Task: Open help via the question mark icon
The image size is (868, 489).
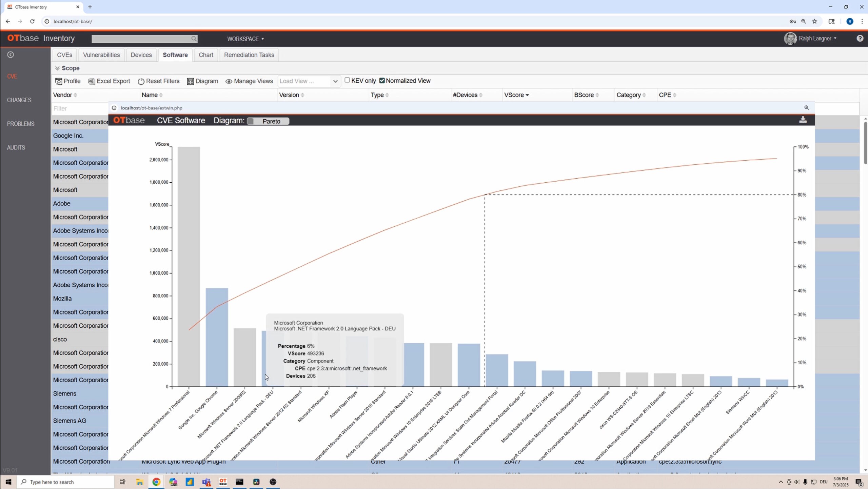Action: (860, 38)
